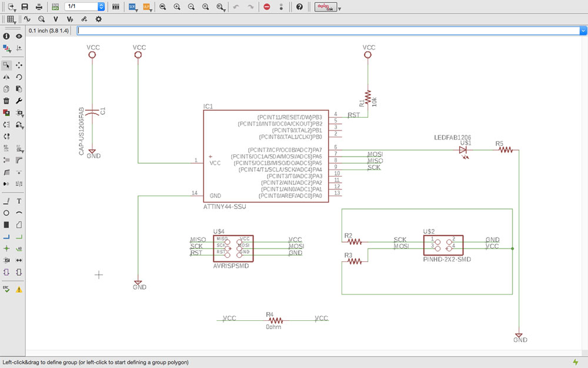Click the status bar lightning bolt icon
The width and height of the screenshot is (588, 368).
click(576, 362)
